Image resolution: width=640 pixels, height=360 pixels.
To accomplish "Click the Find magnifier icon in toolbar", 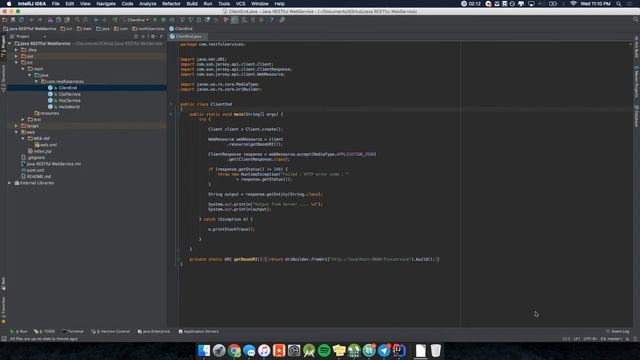I will 77,20.
